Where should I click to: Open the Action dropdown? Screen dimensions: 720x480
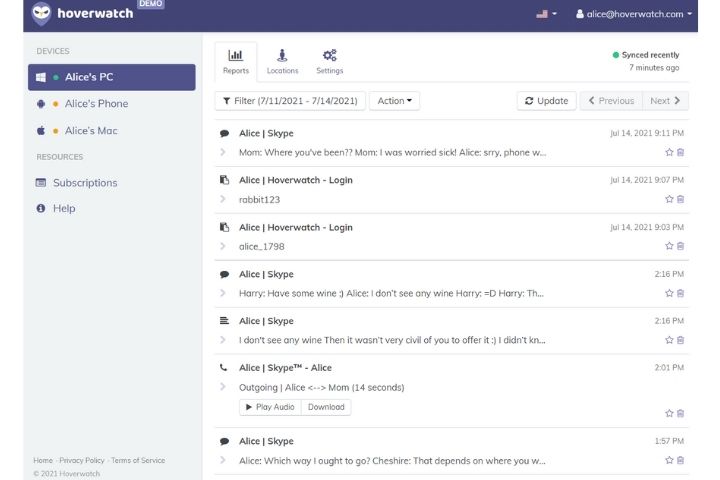tap(394, 101)
